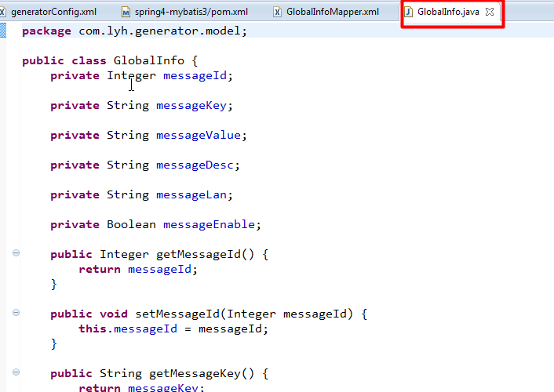Collapse the setMessageId() method fold
Viewport: 554px width, 392px height.
16,313
